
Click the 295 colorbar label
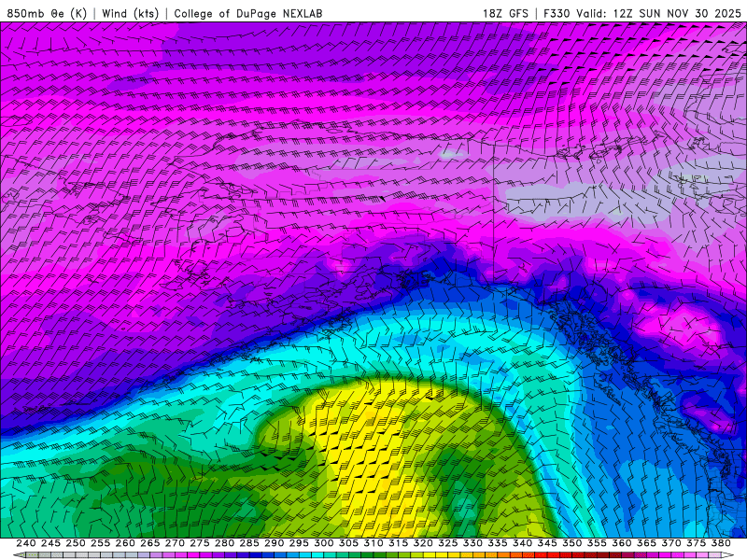click(299, 543)
